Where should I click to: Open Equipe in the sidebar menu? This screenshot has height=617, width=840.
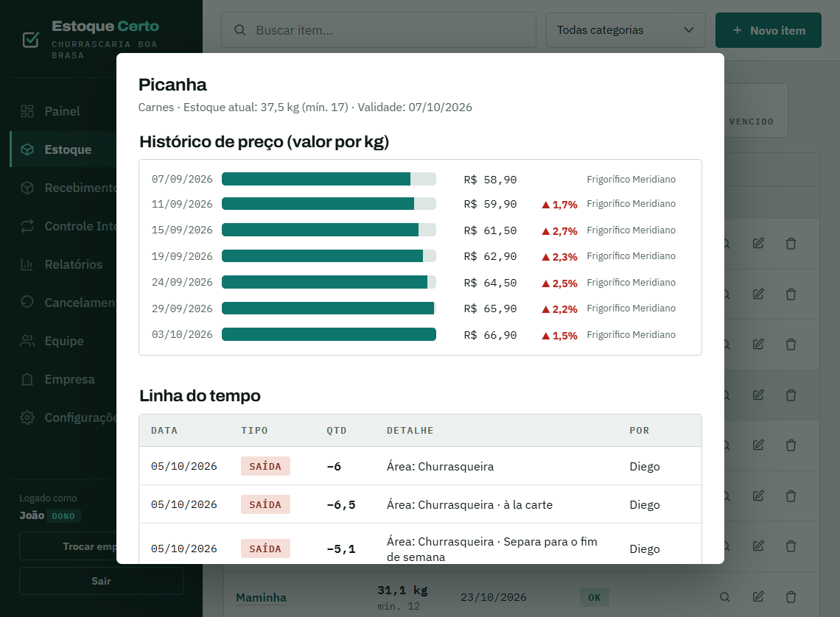click(64, 341)
